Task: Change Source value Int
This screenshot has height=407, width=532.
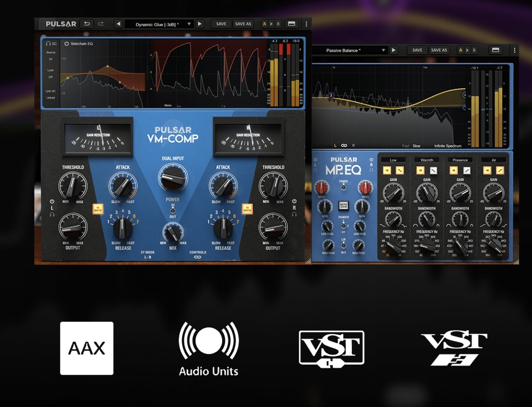Action: click(51, 59)
